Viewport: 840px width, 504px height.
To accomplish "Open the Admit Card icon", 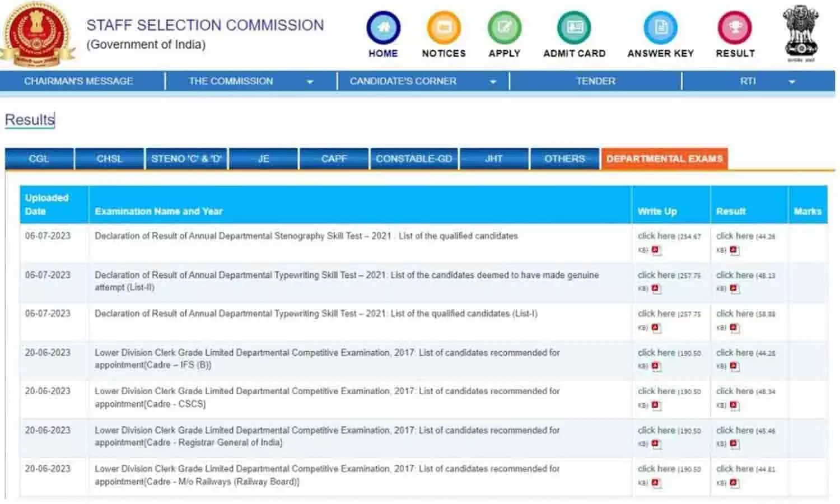I will 574,28.
